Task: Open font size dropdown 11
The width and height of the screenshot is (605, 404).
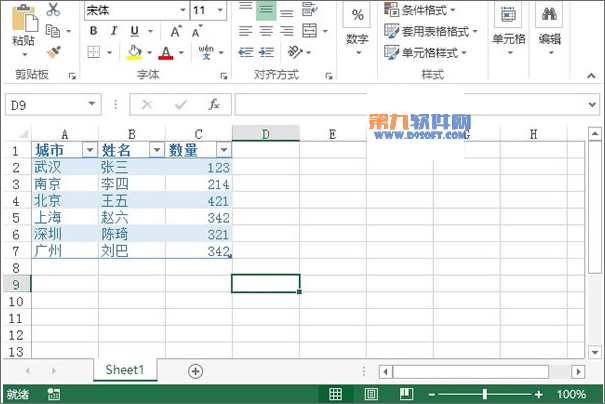Action: tap(220, 10)
